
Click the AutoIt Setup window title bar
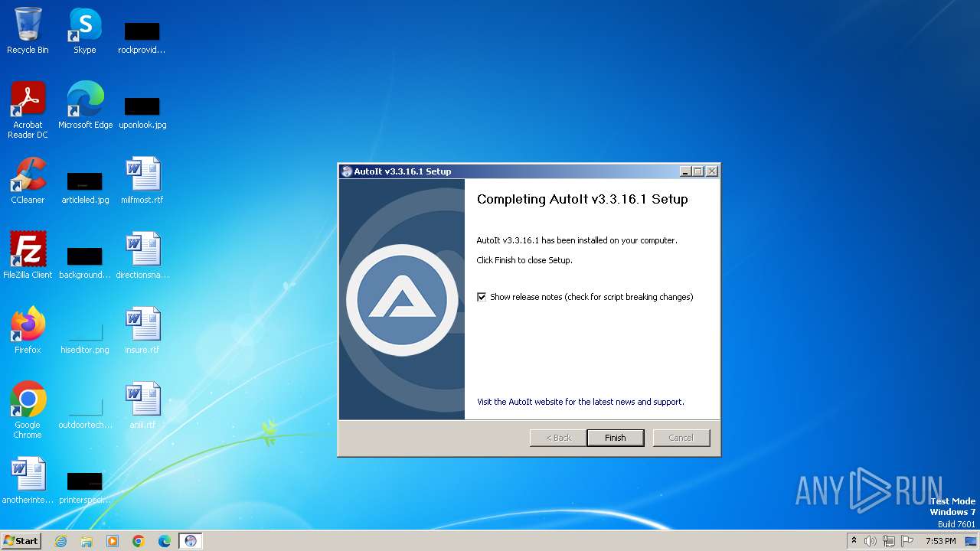(528, 171)
